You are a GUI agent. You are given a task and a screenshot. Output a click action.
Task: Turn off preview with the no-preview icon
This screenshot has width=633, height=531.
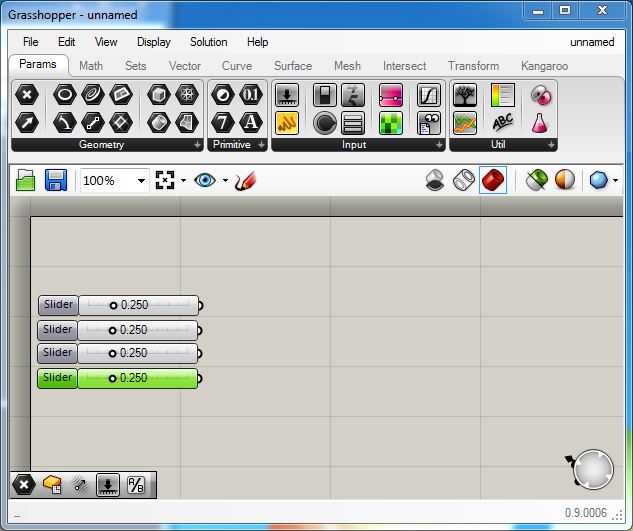pos(435,180)
